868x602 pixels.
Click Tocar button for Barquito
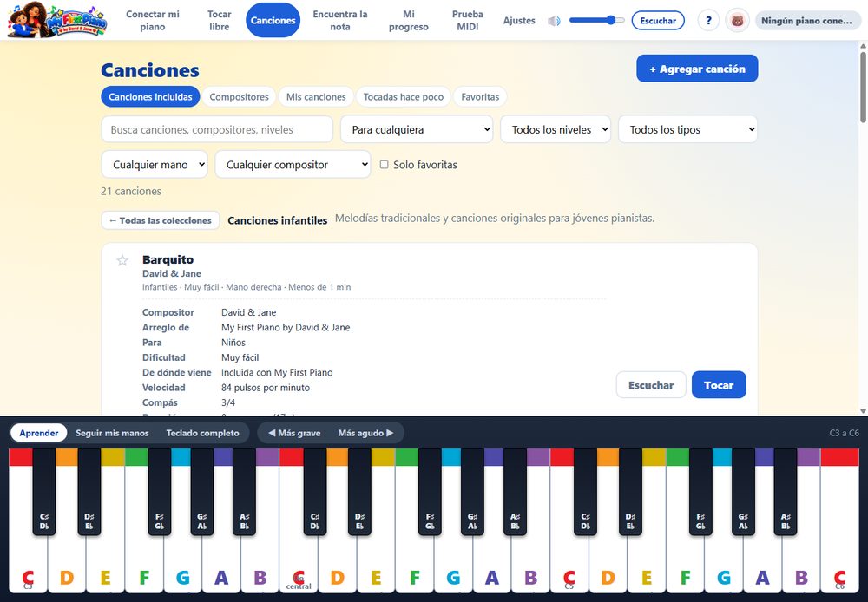(x=719, y=385)
